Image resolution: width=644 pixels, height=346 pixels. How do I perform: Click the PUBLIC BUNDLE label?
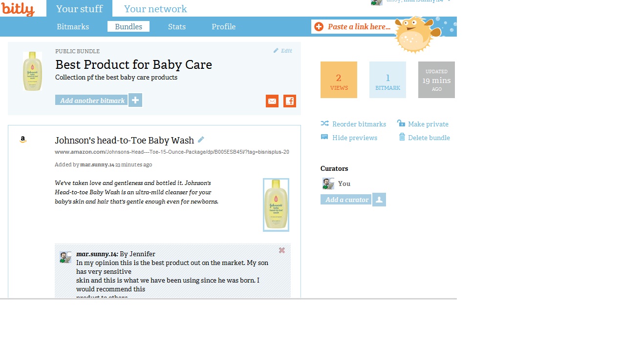pyautogui.click(x=77, y=51)
